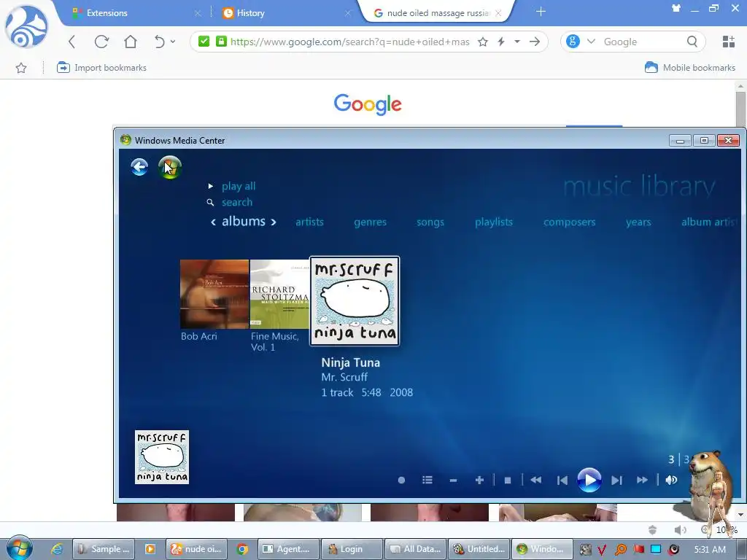Switch to the years view
Image resolution: width=747 pixels, height=560 pixels.
[638, 222]
